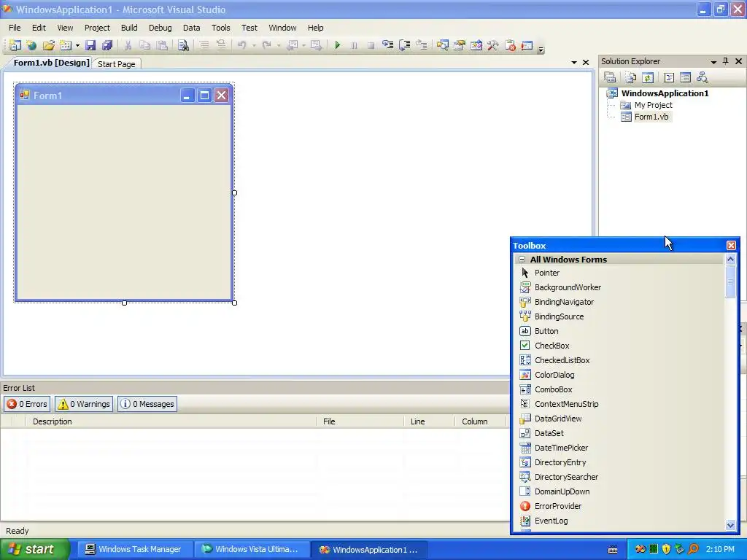Click the Cut scissors icon

[128, 45]
